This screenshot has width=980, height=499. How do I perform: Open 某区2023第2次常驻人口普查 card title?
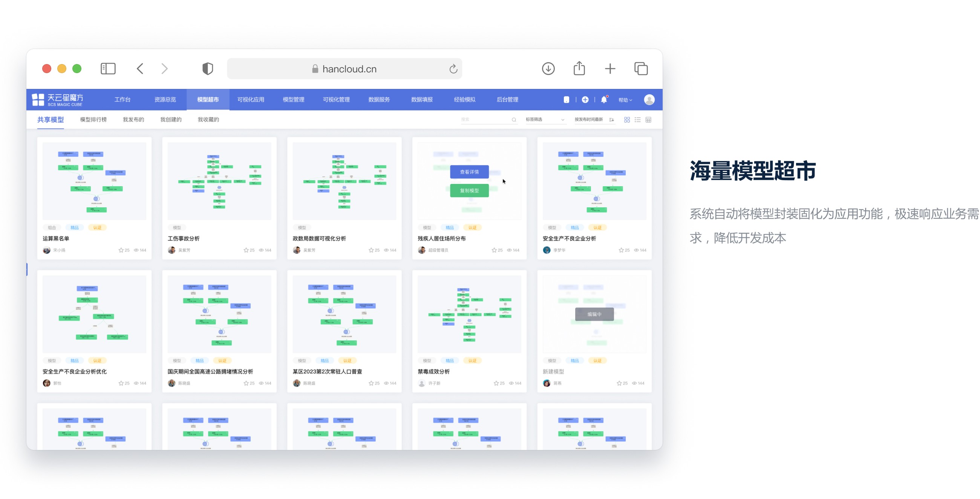click(x=327, y=372)
